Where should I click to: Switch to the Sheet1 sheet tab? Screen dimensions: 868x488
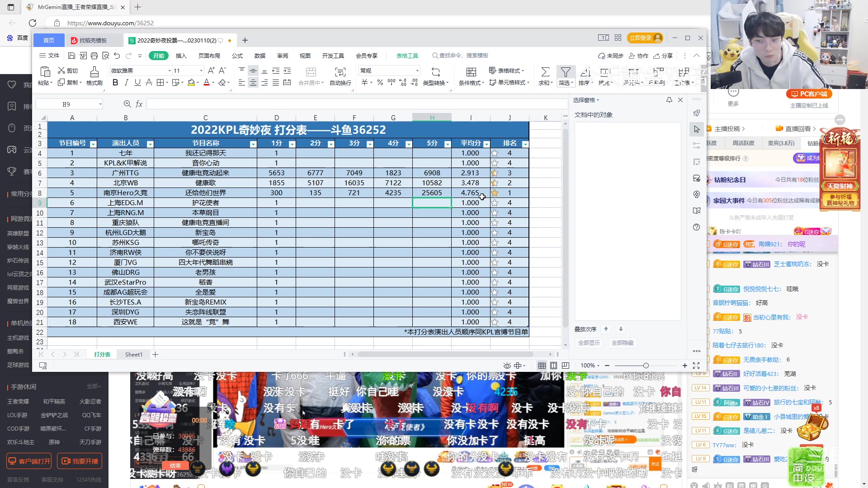[134, 355]
